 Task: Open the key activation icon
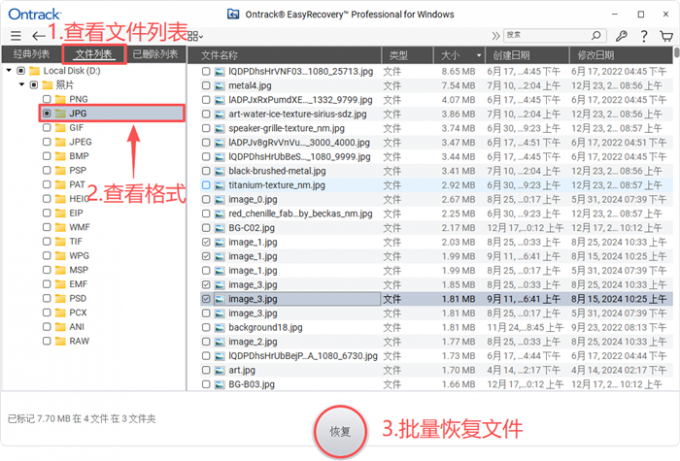pos(621,36)
